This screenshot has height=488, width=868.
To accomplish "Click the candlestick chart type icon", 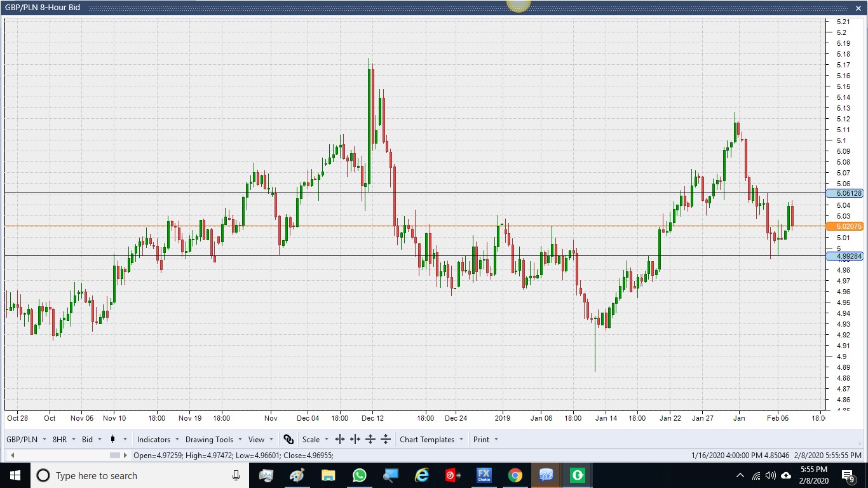I will (113, 439).
